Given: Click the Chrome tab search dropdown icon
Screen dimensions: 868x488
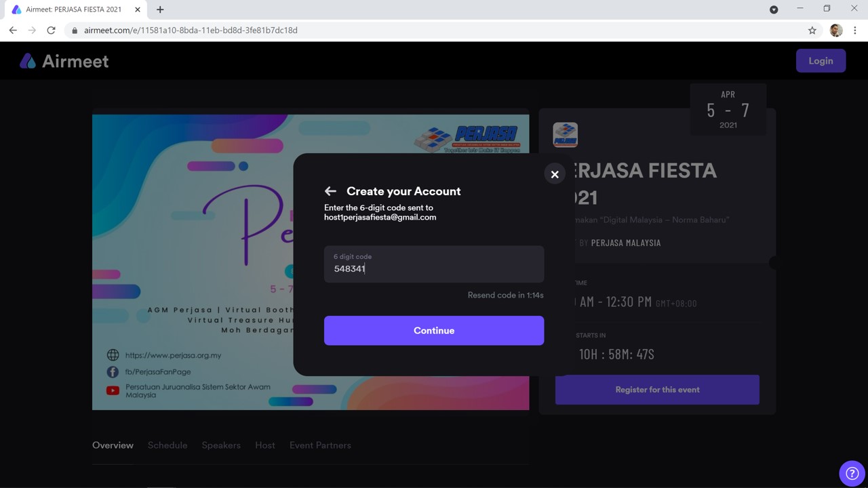Looking at the screenshot, I should (774, 9).
